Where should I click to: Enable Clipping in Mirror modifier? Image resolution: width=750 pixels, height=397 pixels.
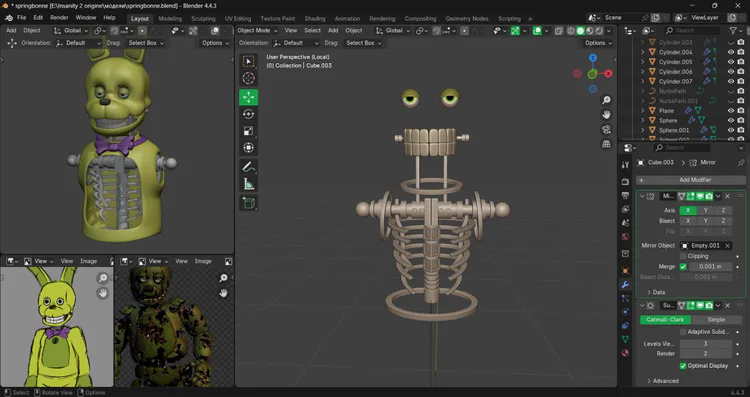683,256
